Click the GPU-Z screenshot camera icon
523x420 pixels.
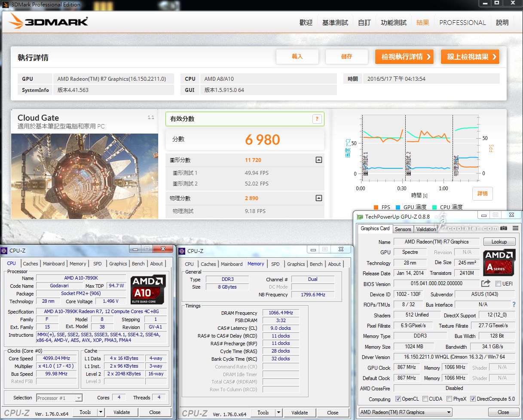pyautogui.click(x=504, y=228)
